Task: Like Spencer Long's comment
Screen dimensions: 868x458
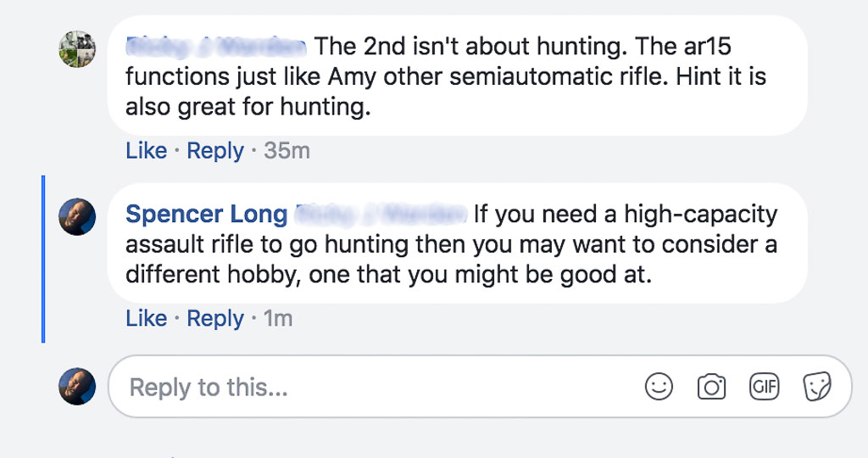Action: 146,319
